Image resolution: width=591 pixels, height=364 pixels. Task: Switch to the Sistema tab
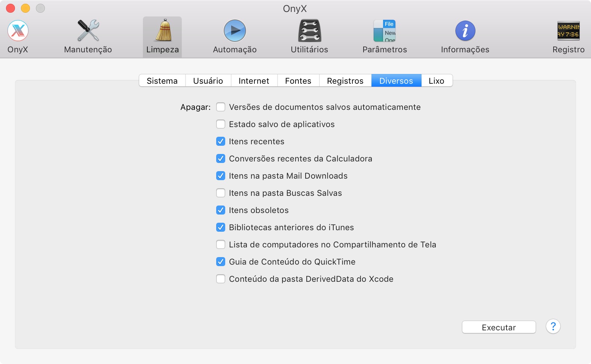coord(162,81)
